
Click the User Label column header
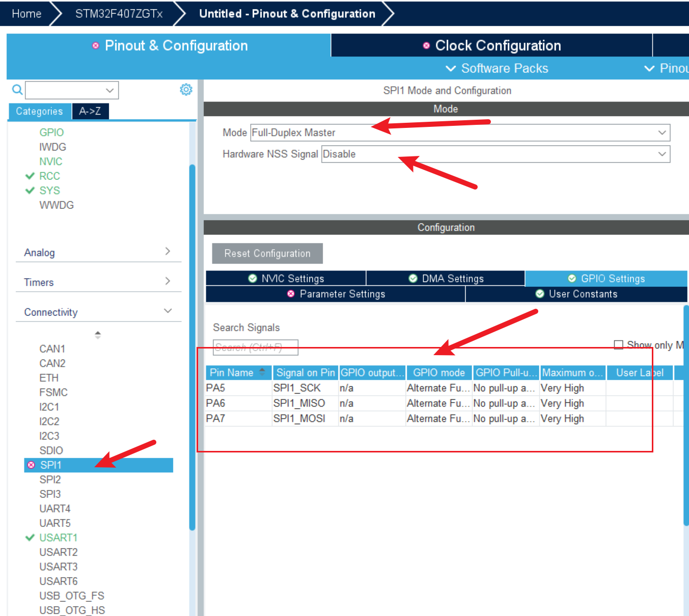click(x=640, y=372)
